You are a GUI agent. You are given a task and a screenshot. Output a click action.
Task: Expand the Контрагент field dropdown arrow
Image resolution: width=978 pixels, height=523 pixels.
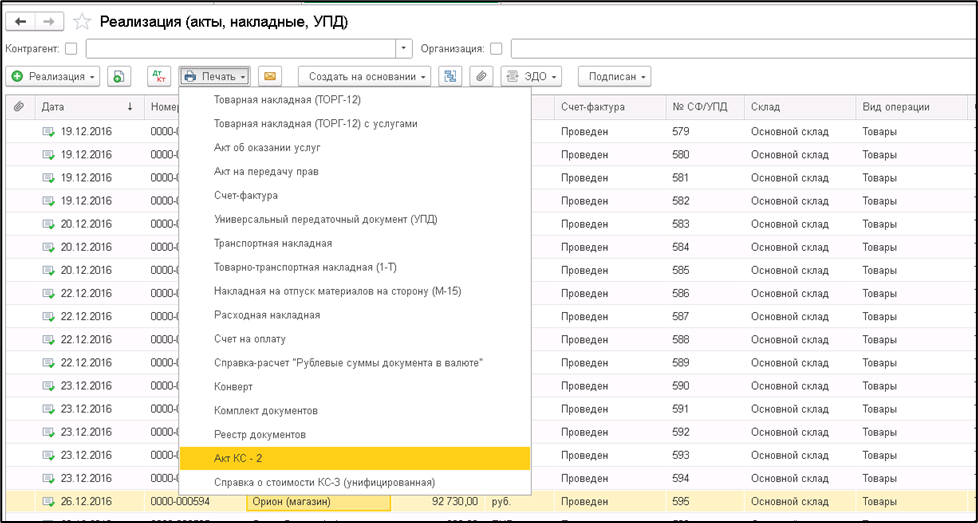click(x=404, y=48)
